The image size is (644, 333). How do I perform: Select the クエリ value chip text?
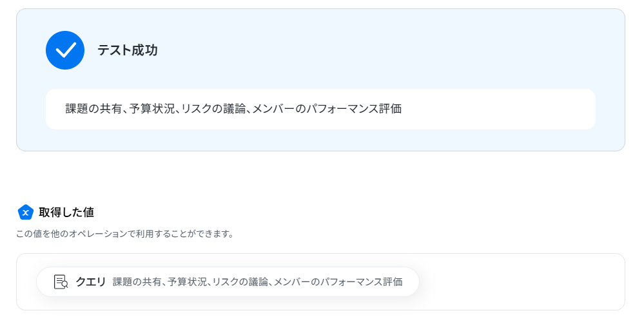[x=257, y=281]
